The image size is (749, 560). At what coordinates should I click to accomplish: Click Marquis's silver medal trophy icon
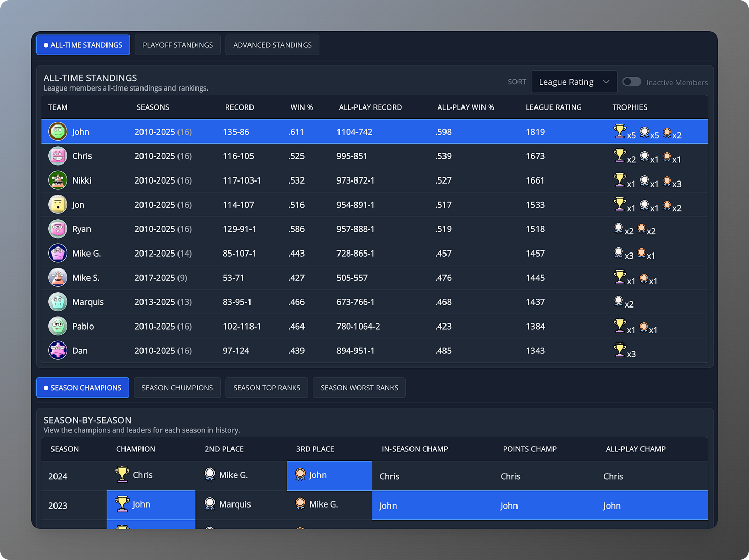pos(619,301)
